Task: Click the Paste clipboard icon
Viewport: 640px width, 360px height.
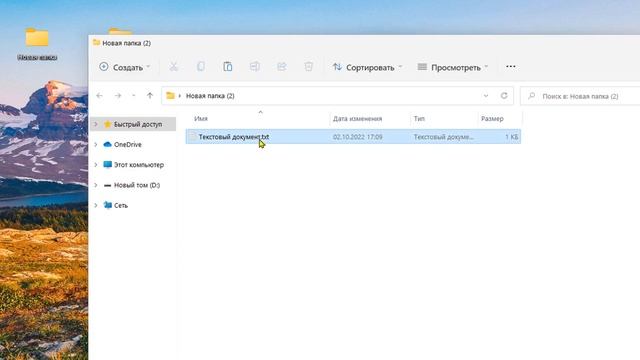Action: (227, 67)
